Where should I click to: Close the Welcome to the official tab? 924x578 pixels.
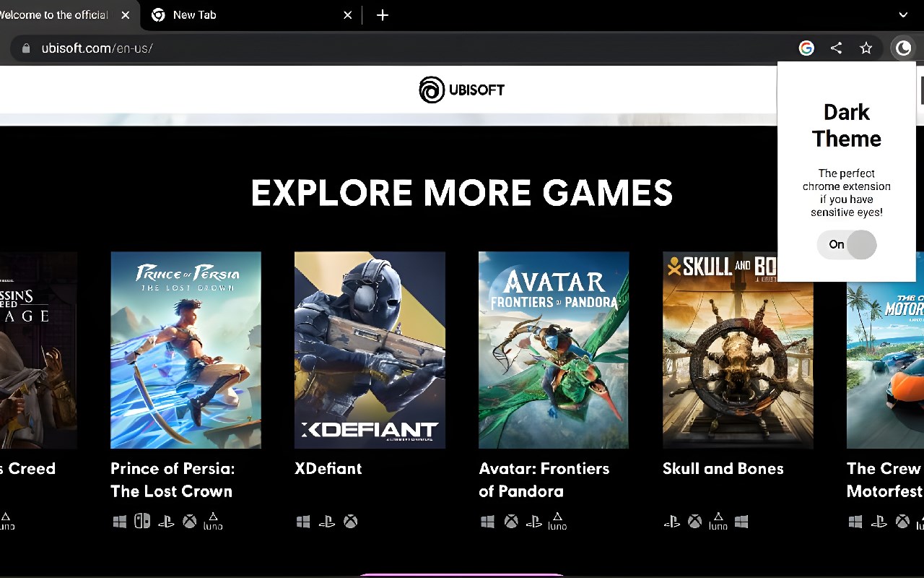pos(126,15)
